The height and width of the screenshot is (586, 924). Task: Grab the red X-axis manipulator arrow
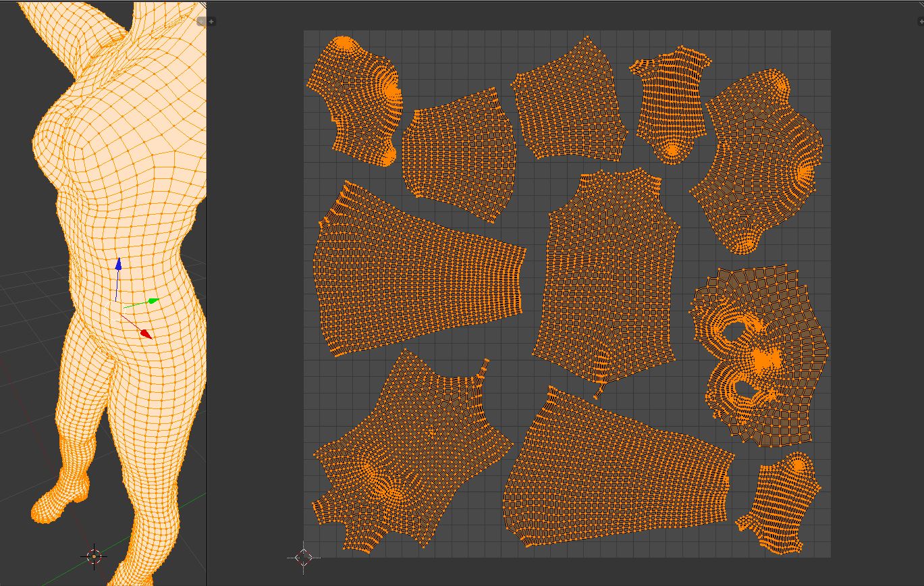tap(145, 333)
